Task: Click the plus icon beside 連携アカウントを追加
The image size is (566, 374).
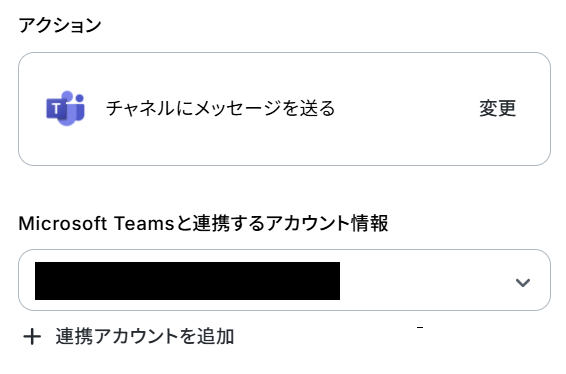Action: (x=32, y=337)
